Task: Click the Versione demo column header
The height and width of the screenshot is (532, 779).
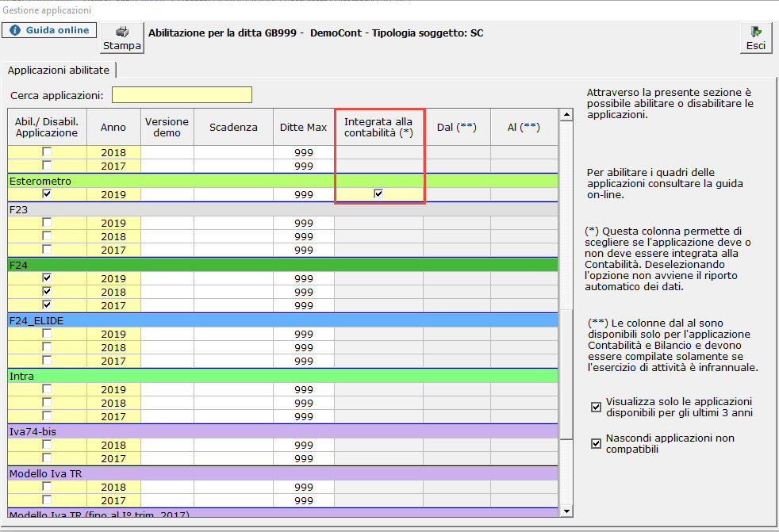Action: click(x=167, y=127)
